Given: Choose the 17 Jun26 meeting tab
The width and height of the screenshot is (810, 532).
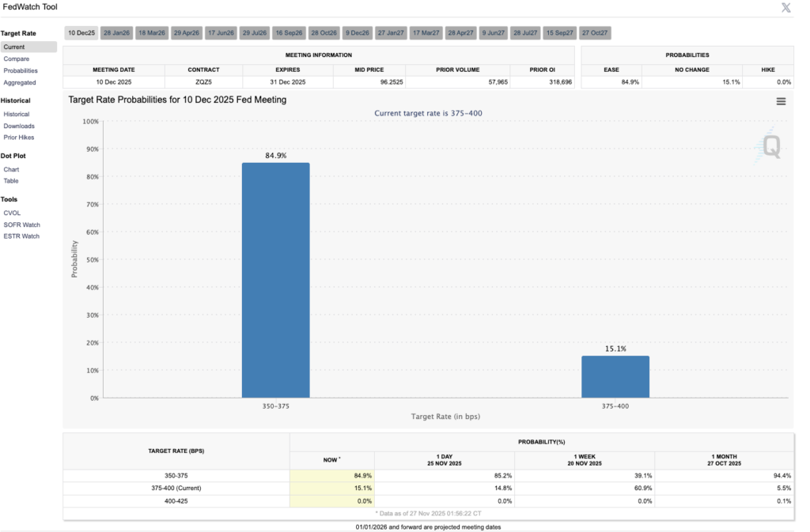Looking at the screenshot, I should (x=220, y=33).
